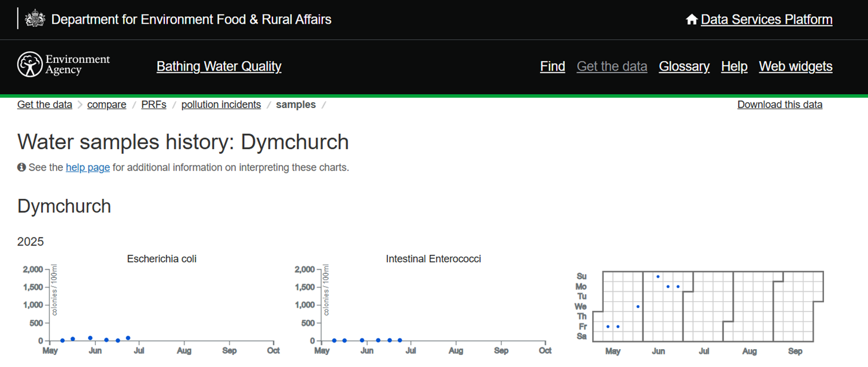Click the Sunday sample dot in June calendar
Viewport: 868px width, 367px height.
coord(658,276)
